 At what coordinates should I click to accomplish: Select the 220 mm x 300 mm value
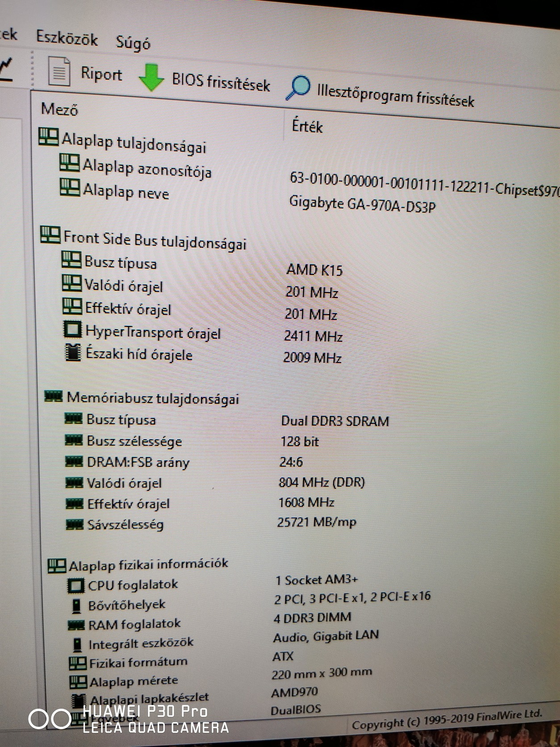[x=322, y=673]
